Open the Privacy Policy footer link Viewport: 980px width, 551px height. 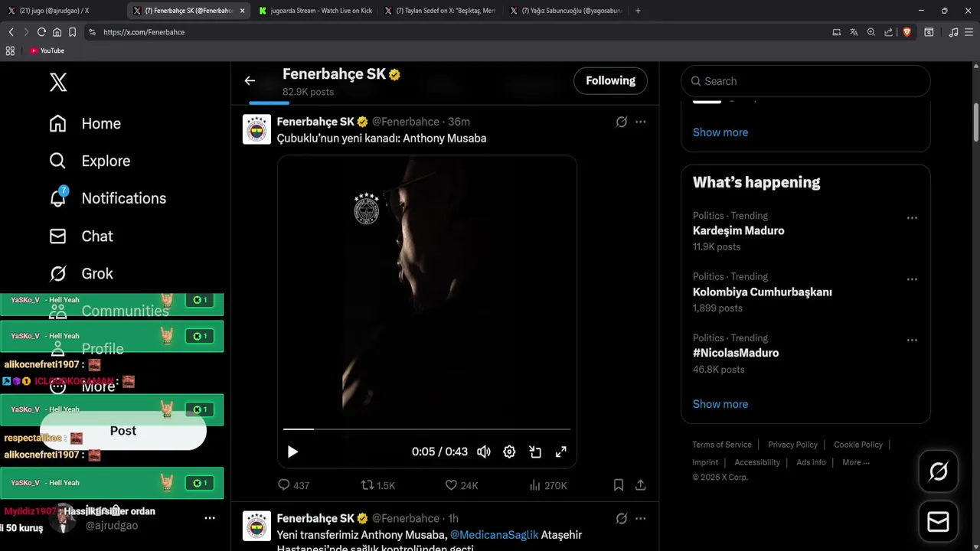(793, 445)
